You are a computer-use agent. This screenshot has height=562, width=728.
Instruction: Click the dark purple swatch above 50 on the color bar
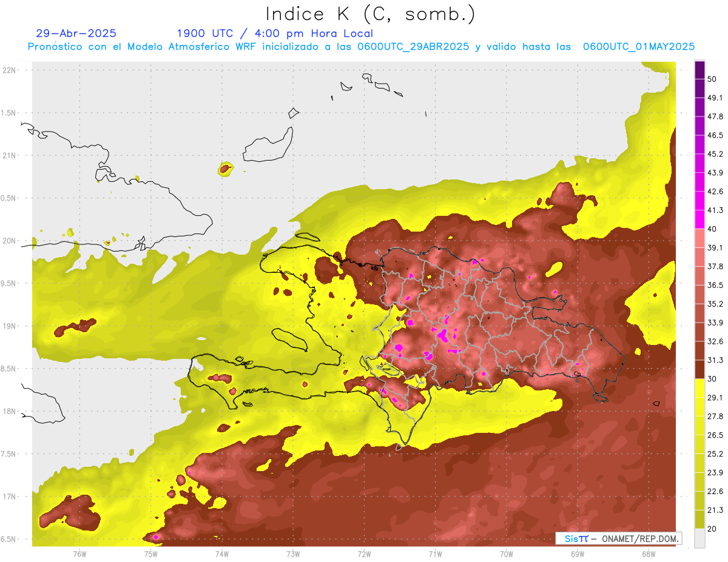tap(699, 70)
